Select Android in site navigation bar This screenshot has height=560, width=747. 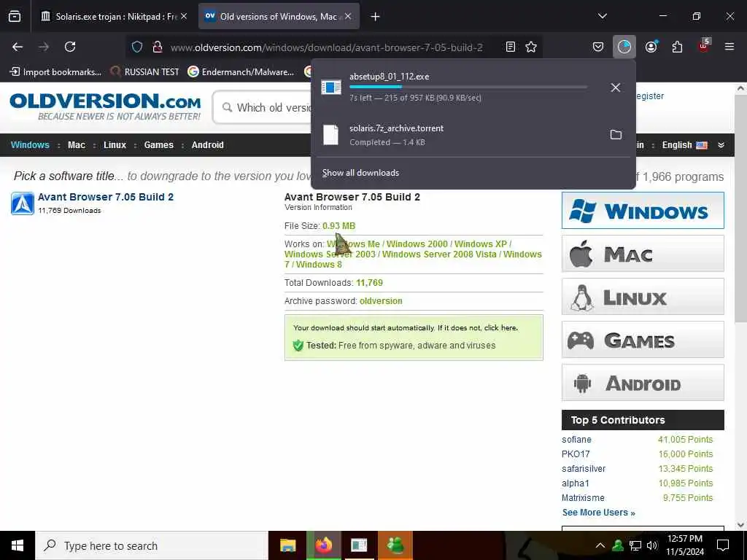tap(207, 145)
